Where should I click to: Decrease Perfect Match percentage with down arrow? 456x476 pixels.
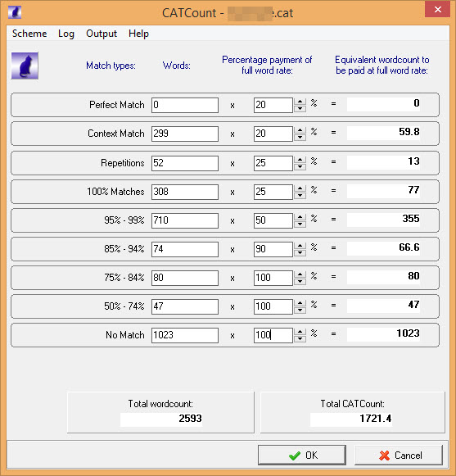(300, 108)
